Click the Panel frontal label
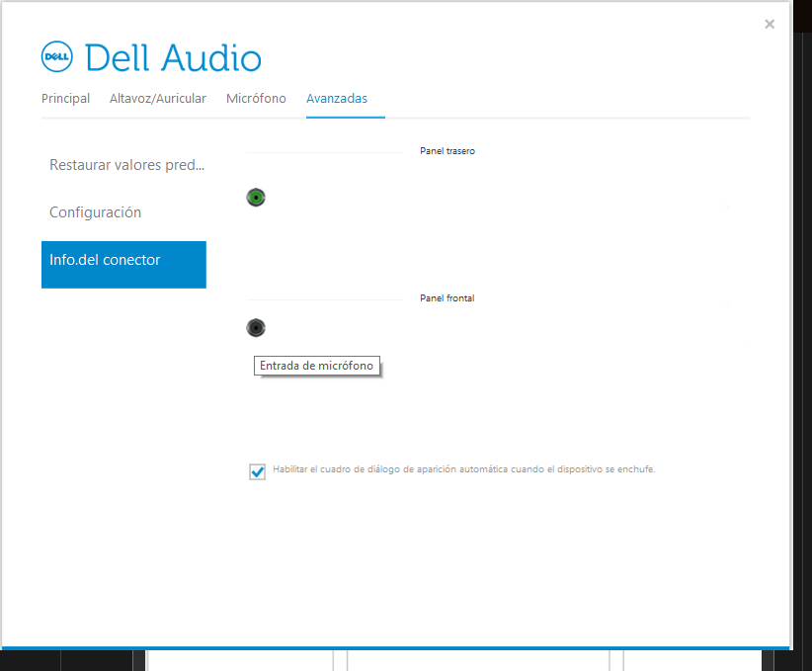Screen dimensions: 812x671 pos(447,297)
